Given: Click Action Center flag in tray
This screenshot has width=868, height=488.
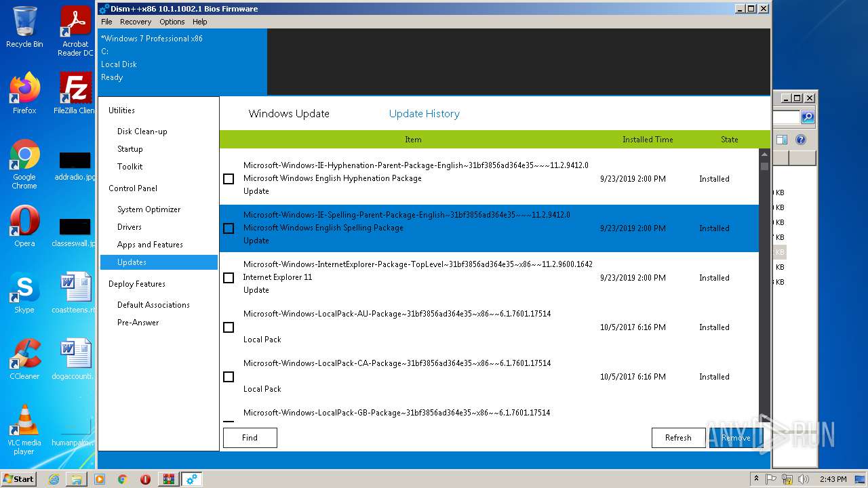Looking at the screenshot, I should [x=771, y=479].
